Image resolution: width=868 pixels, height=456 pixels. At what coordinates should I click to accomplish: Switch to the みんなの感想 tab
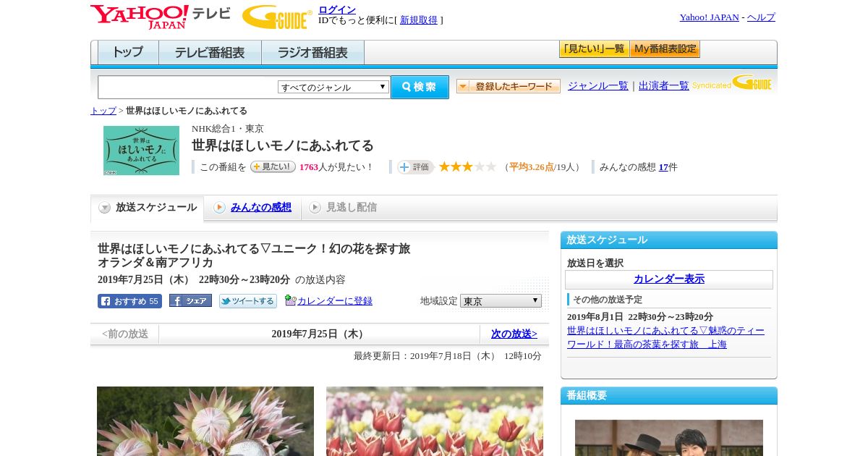pos(252,208)
